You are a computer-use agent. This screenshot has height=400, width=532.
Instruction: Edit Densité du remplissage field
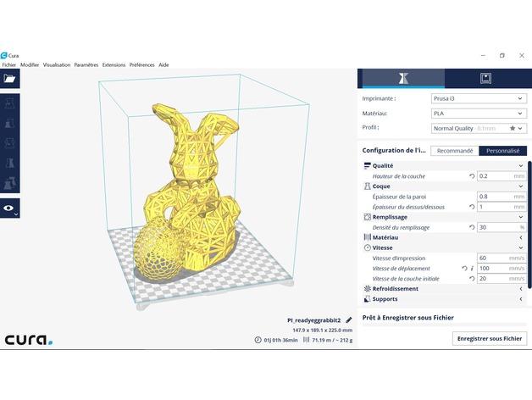pos(502,227)
